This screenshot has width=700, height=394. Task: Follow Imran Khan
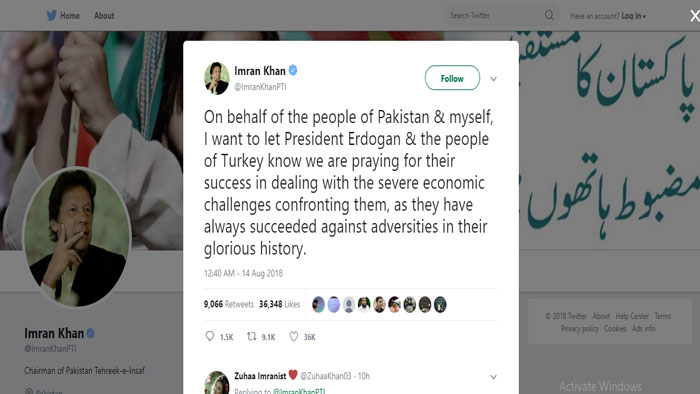pos(452,78)
